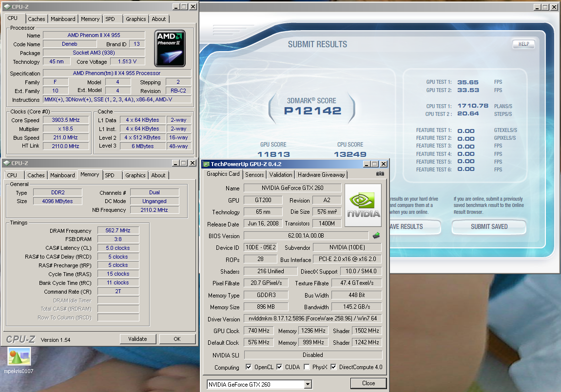This screenshot has height=392, width=561.
Task: Click the GPU score value 11813
Action: [x=274, y=154]
